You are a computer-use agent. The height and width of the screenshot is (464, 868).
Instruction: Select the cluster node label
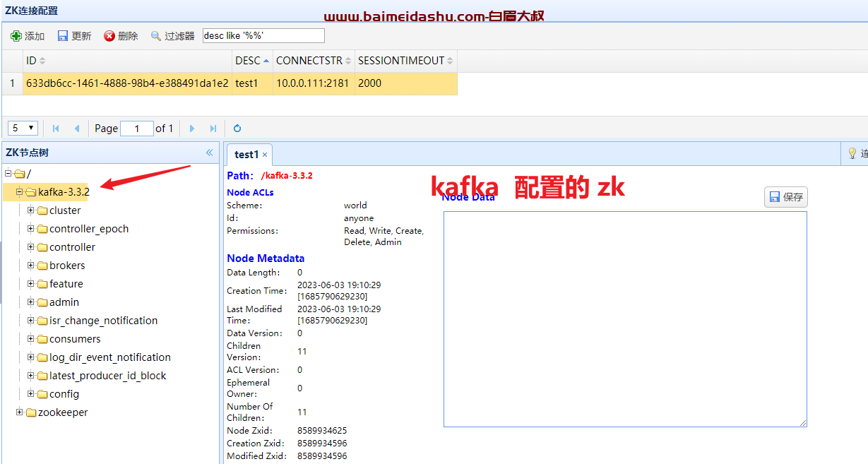(x=65, y=210)
